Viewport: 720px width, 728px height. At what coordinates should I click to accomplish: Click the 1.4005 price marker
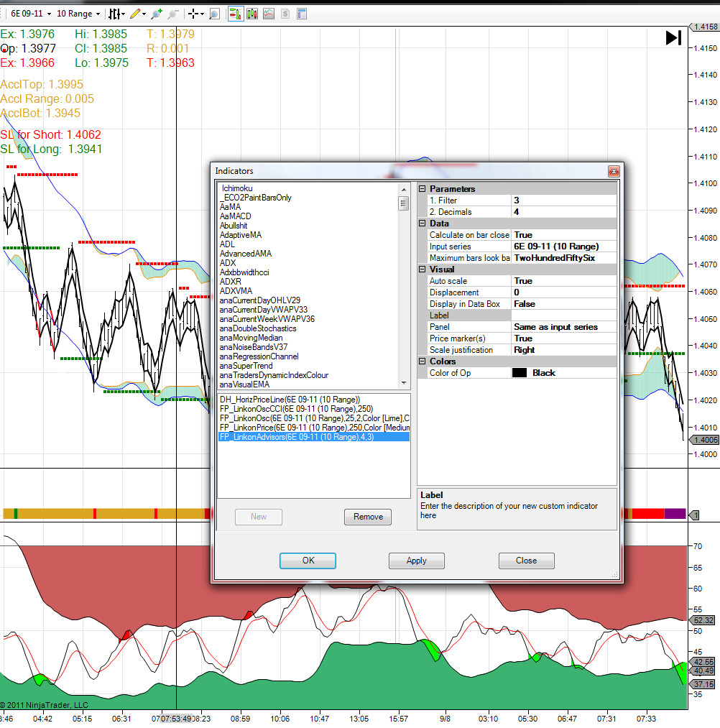704,440
